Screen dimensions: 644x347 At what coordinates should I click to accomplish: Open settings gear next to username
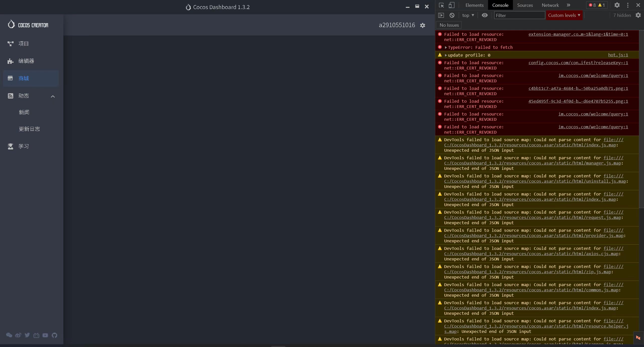pos(423,25)
